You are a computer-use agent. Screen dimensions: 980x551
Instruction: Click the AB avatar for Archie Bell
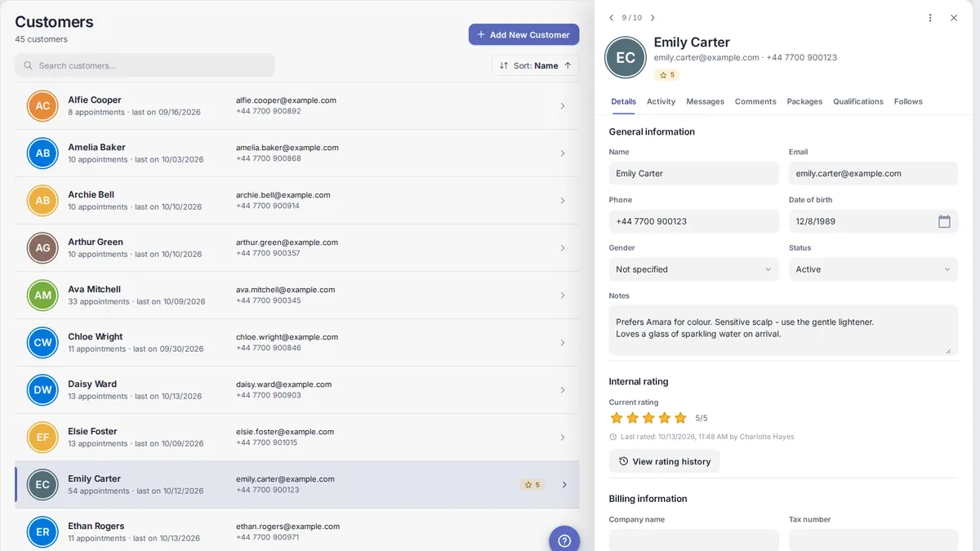click(42, 201)
